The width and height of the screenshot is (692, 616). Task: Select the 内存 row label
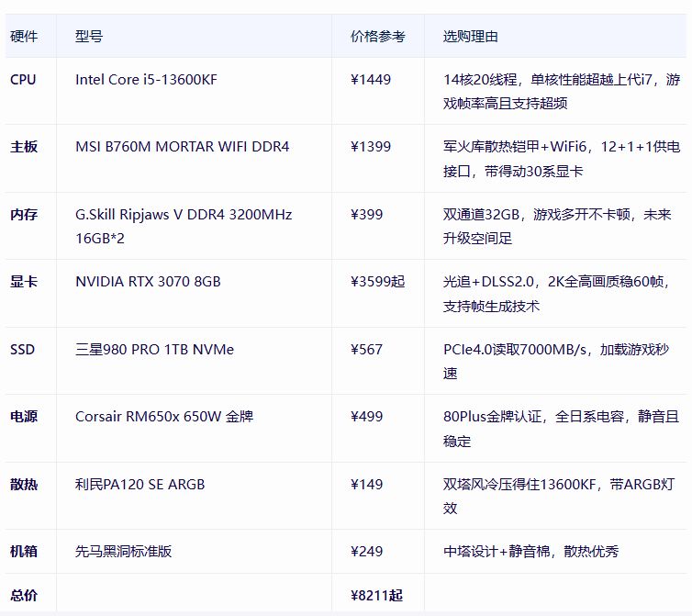click(24, 215)
